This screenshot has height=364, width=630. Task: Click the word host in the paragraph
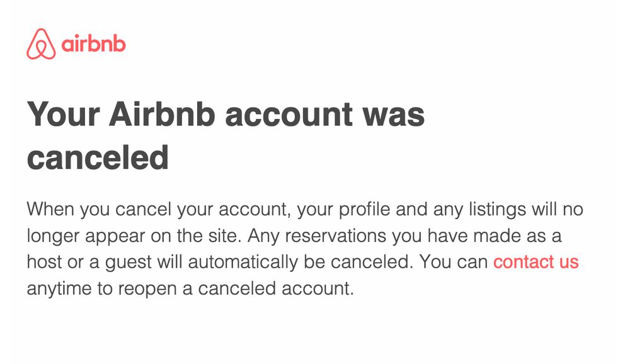point(44,262)
